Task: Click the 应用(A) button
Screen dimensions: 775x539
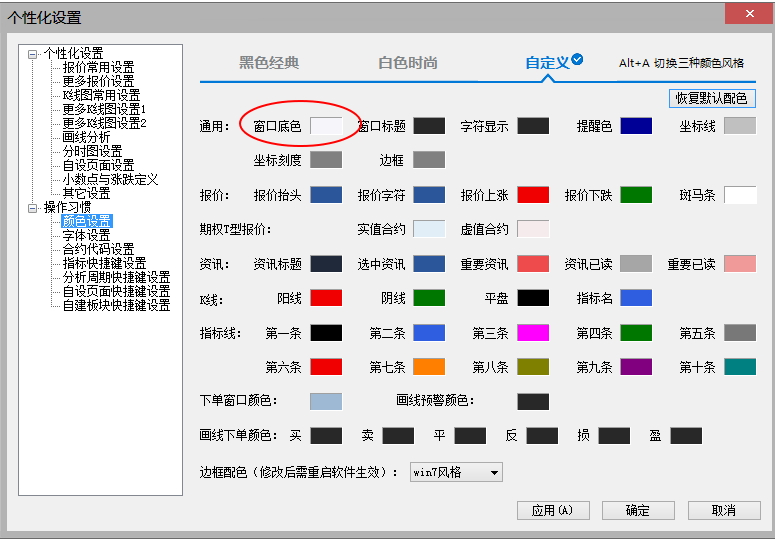Action: (553, 510)
